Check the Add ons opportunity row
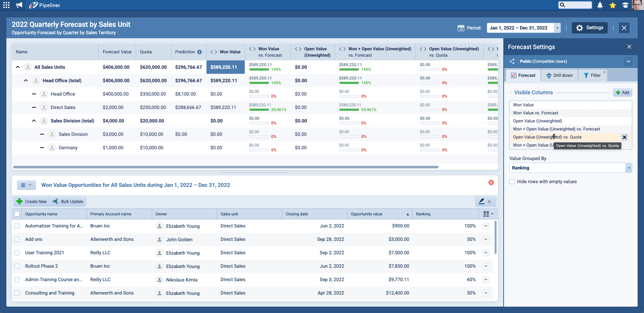Viewport: 644px width, 313px height. coord(17,240)
